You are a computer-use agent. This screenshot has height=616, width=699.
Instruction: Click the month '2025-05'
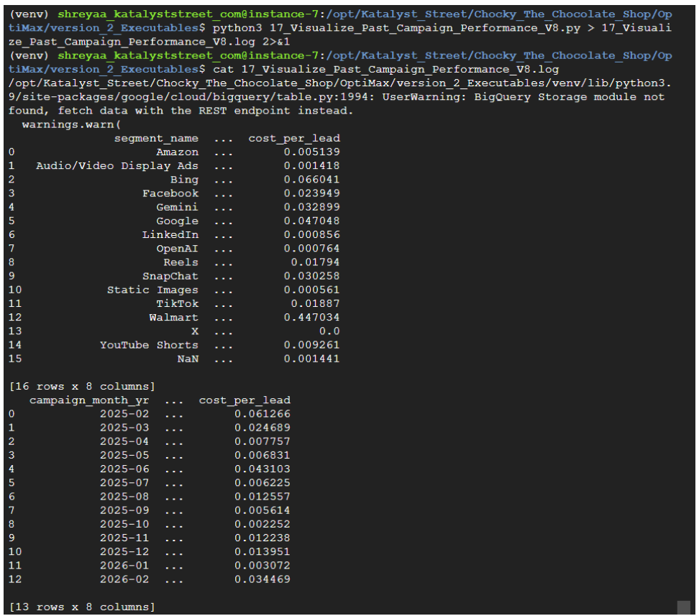click(x=124, y=456)
